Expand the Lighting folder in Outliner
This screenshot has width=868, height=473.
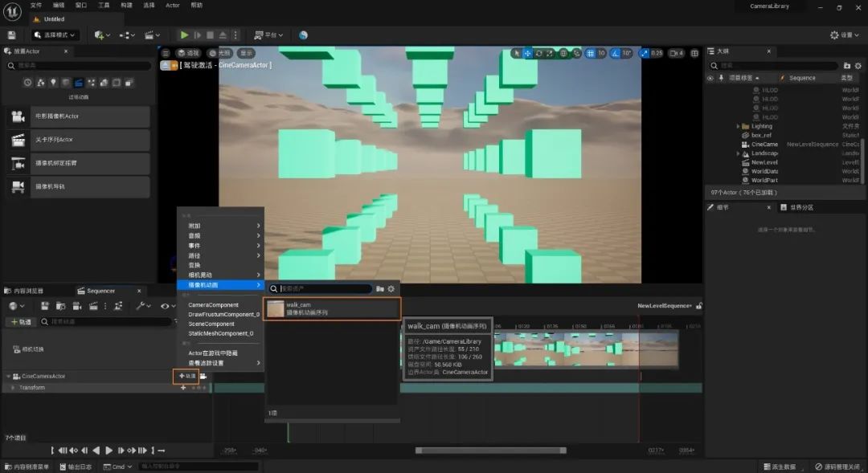(738, 126)
